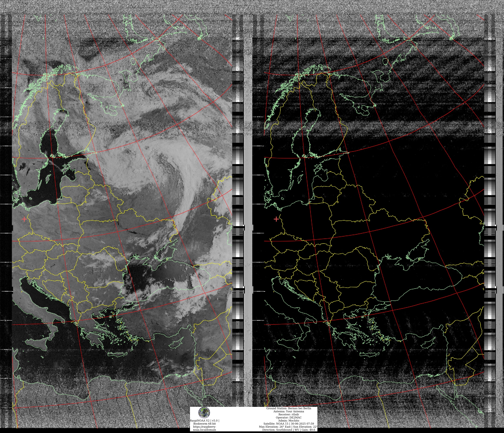Click the red plus marker on the left image
This screenshot has width=504, height=433.
[x=24, y=219]
